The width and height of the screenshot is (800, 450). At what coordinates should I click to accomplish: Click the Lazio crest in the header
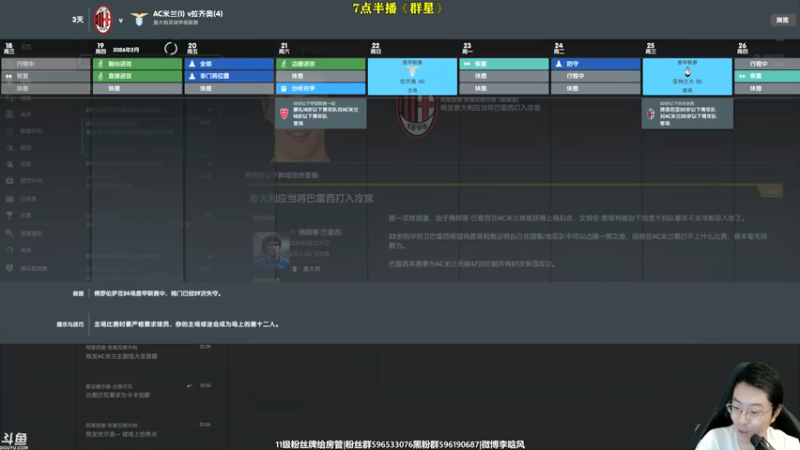pyautogui.click(x=139, y=19)
